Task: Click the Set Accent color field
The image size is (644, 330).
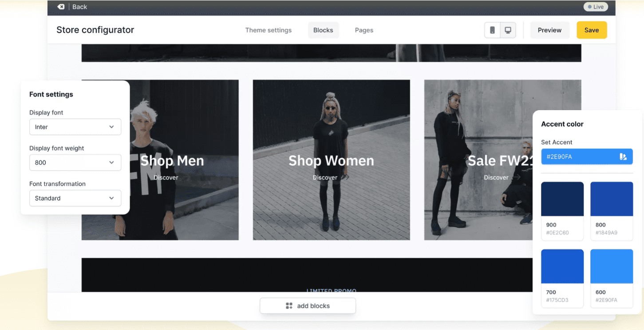Action: [587, 157]
